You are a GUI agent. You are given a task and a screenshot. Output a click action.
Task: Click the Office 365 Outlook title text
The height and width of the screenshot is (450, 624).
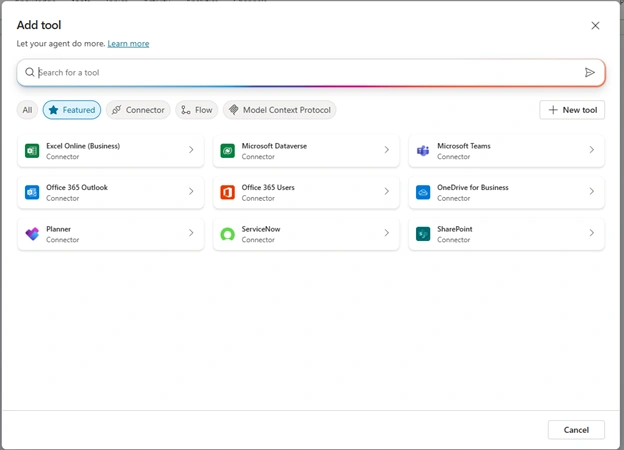click(77, 187)
